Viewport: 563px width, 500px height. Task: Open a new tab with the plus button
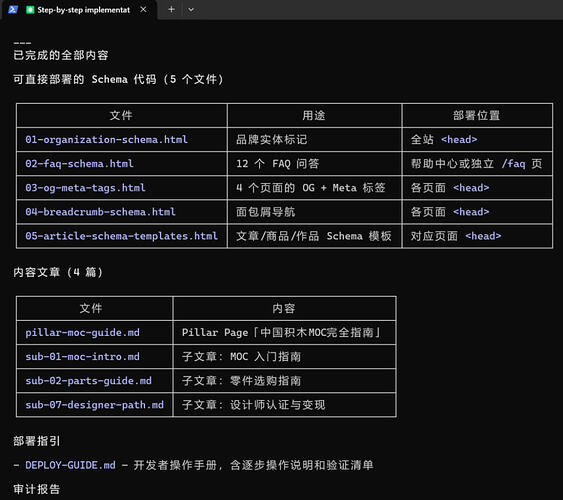click(x=172, y=9)
